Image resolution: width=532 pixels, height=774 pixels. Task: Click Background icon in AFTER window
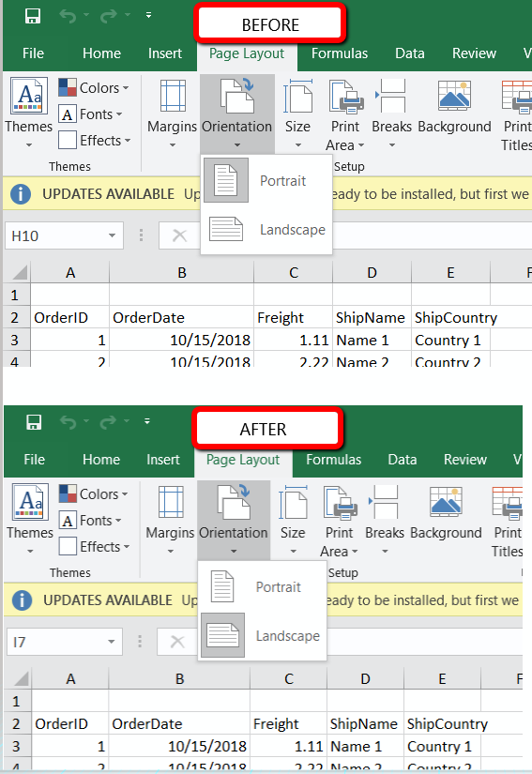click(x=446, y=502)
